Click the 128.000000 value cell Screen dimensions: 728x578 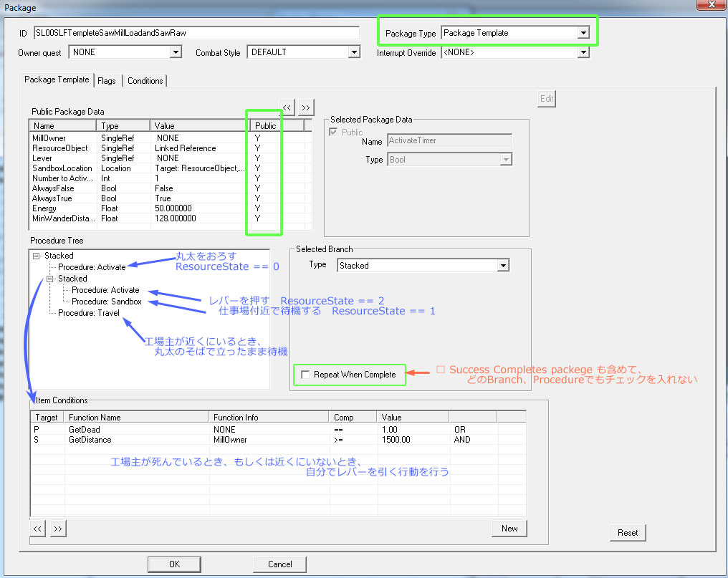pyautogui.click(x=176, y=218)
